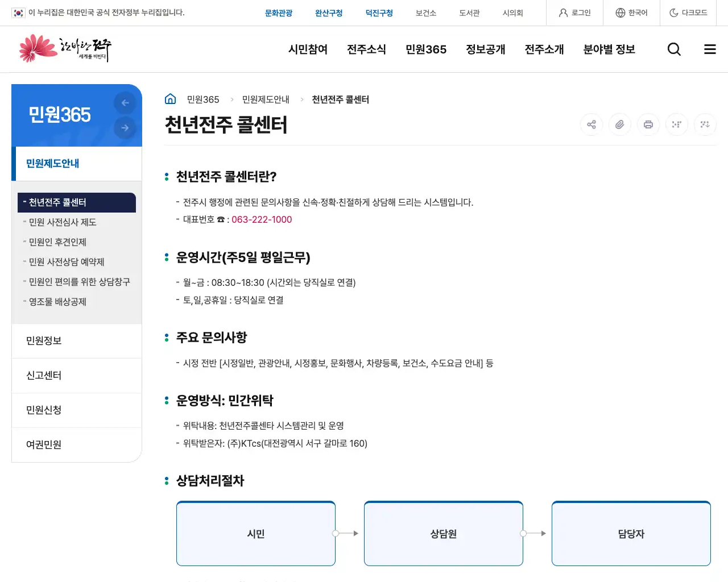
Task: Click the Jeonju city flower logo
Action: tap(65, 49)
